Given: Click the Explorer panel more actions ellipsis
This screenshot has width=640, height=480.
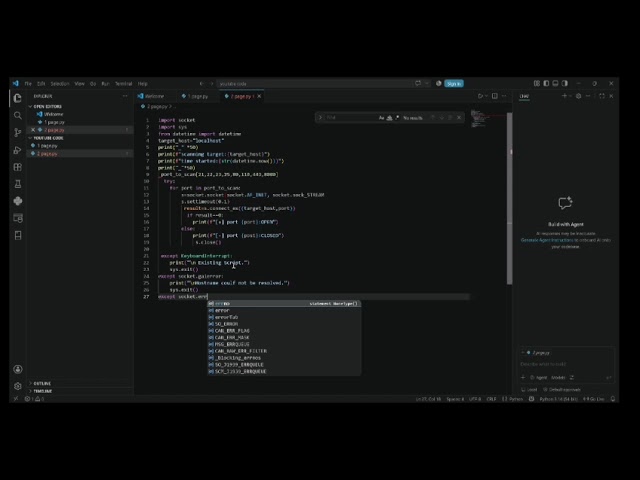Looking at the screenshot, I should (125, 96).
